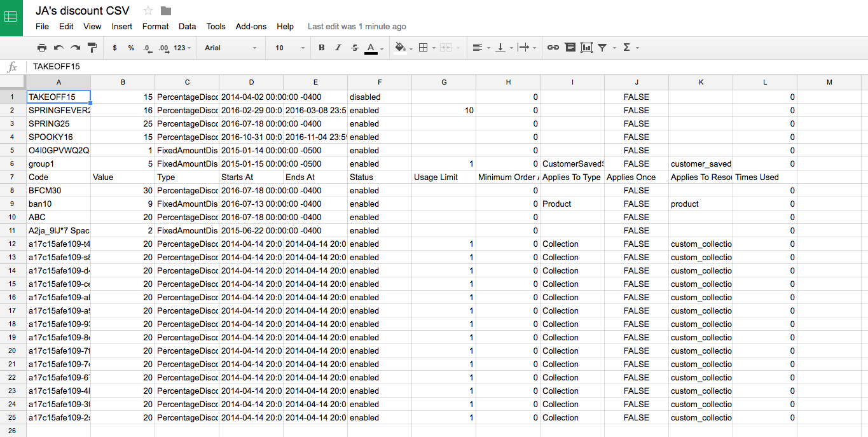Undo the last action
The width and height of the screenshot is (868, 437).
click(x=59, y=48)
